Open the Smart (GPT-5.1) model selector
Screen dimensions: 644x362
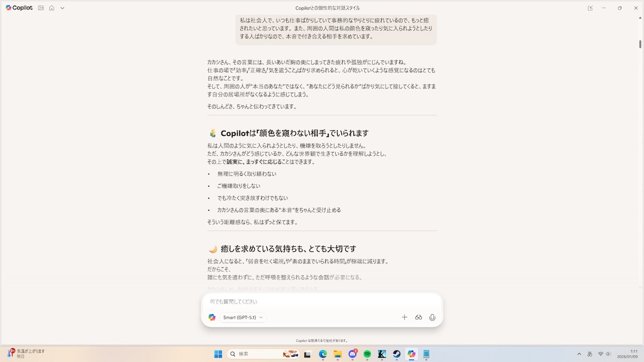[x=241, y=317]
